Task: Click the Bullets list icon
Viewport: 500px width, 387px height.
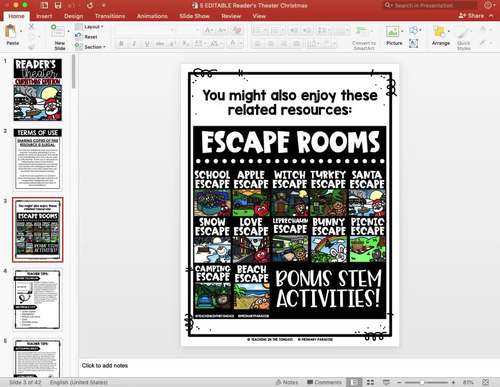Action: (259, 30)
